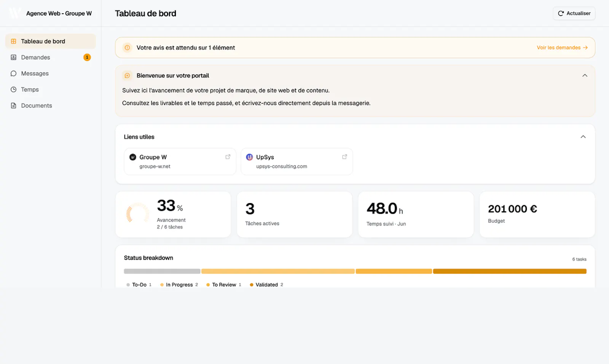Click the UpSys round logo
The image size is (609, 364).
tap(250, 157)
